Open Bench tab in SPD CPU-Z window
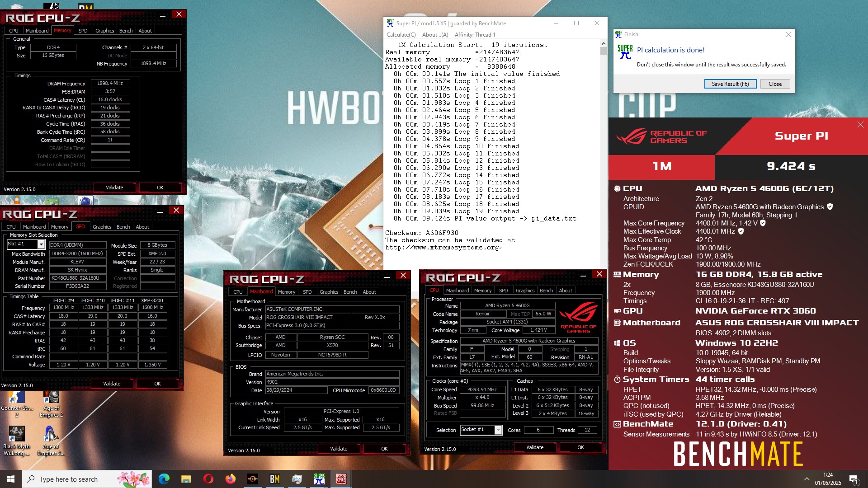 [x=123, y=227]
